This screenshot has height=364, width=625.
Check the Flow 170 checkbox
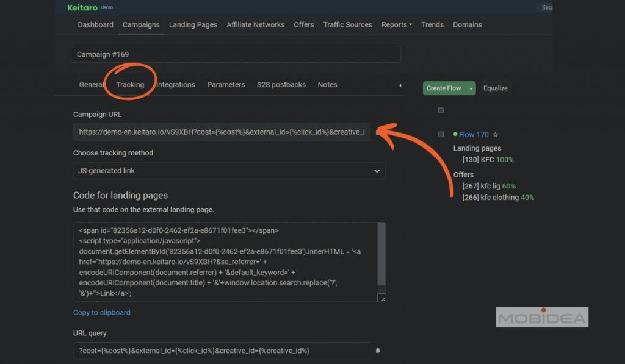tap(441, 134)
